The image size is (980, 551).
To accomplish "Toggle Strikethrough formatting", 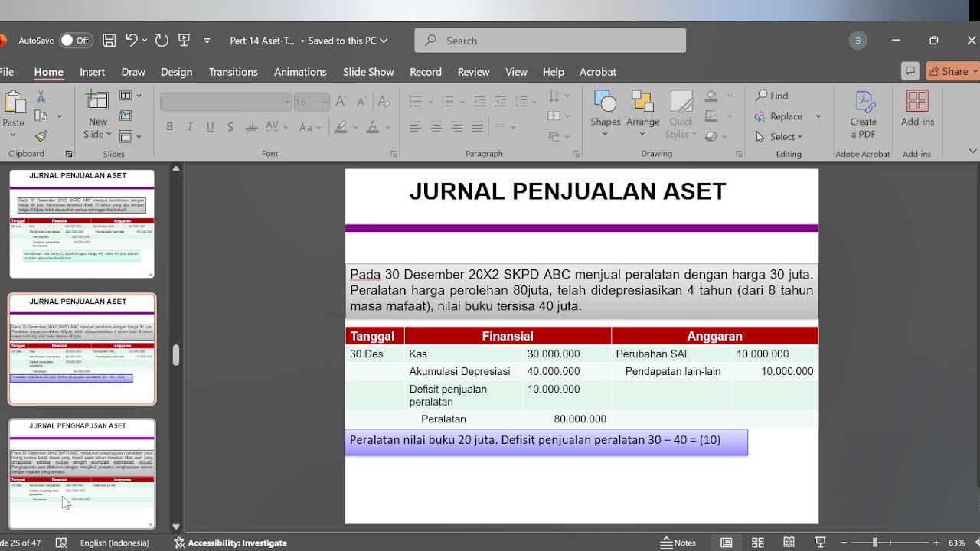I will [250, 127].
